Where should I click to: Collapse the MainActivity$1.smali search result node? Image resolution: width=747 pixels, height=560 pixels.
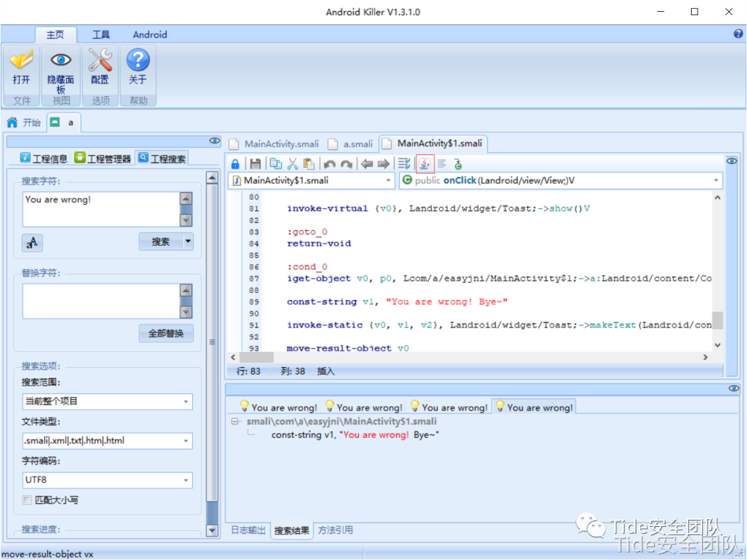pos(235,422)
